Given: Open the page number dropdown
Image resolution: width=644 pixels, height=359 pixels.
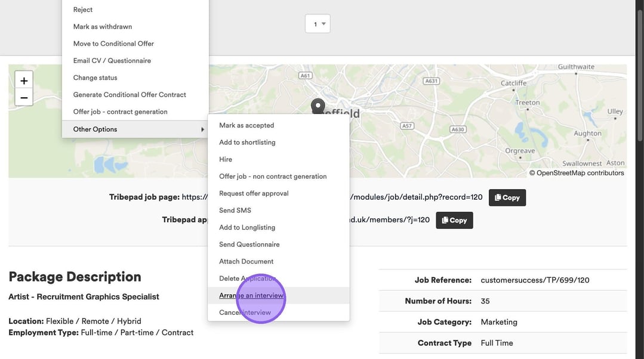Looking at the screenshot, I should pos(318,24).
